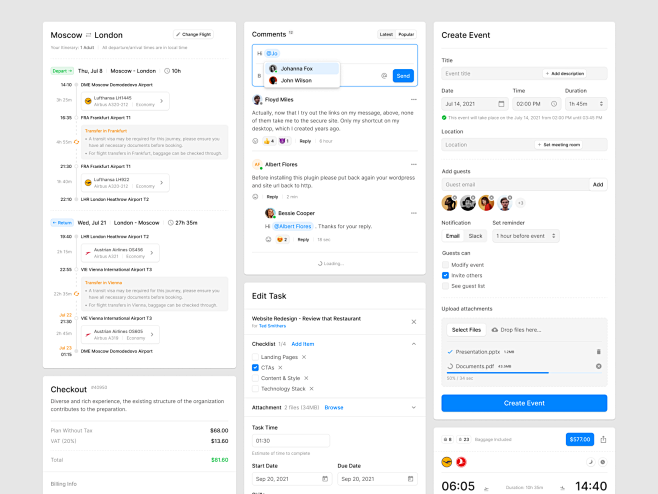This screenshot has height=494, width=658.
Task: Click Add guest button
Action: (x=598, y=185)
